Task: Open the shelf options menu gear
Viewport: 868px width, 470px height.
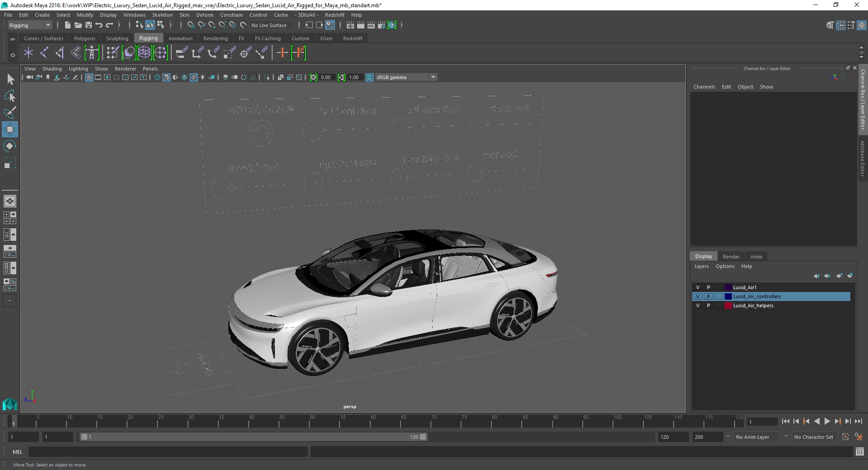Action: (x=13, y=55)
